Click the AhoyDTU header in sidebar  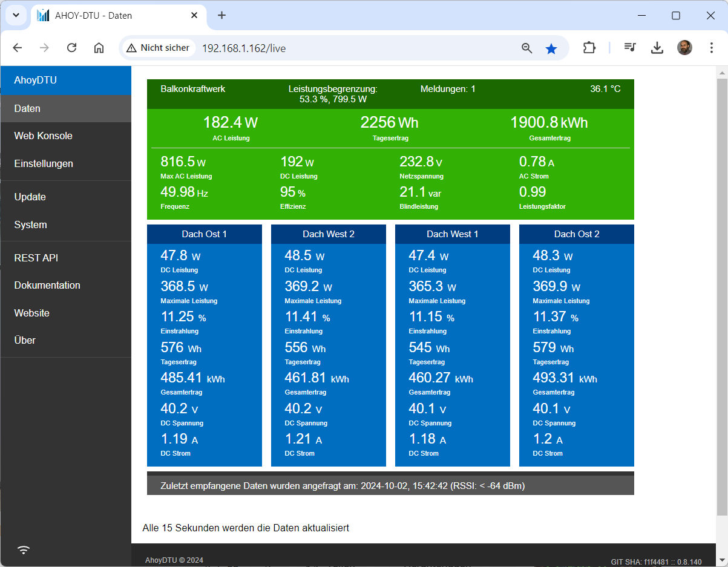(36, 80)
